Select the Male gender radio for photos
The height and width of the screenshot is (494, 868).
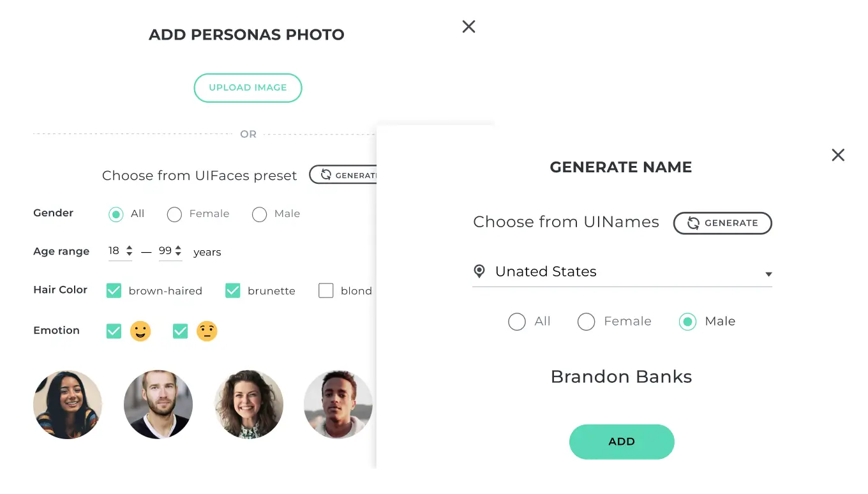point(259,214)
